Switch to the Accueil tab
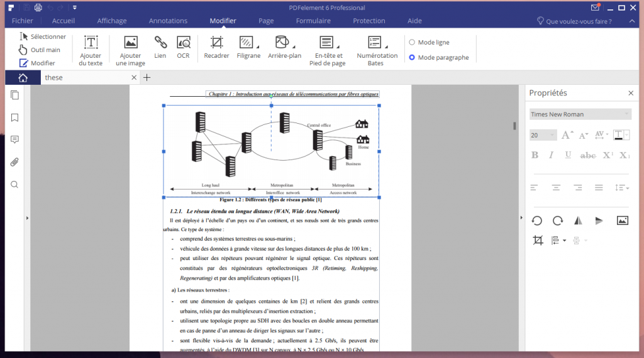This screenshot has width=644, height=358. (64, 21)
